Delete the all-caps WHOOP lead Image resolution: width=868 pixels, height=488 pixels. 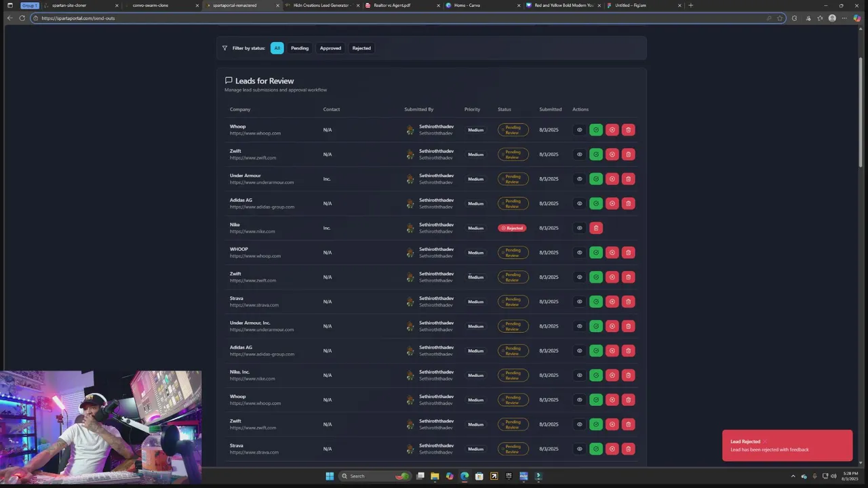point(628,252)
